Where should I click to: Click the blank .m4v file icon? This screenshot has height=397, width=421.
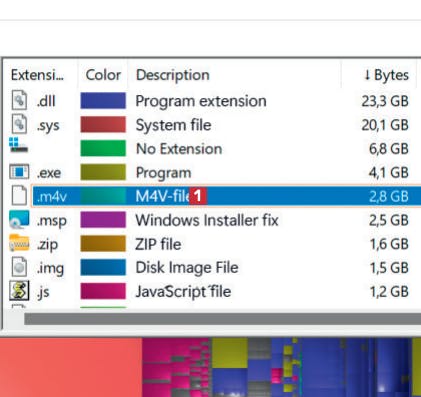coord(19,195)
